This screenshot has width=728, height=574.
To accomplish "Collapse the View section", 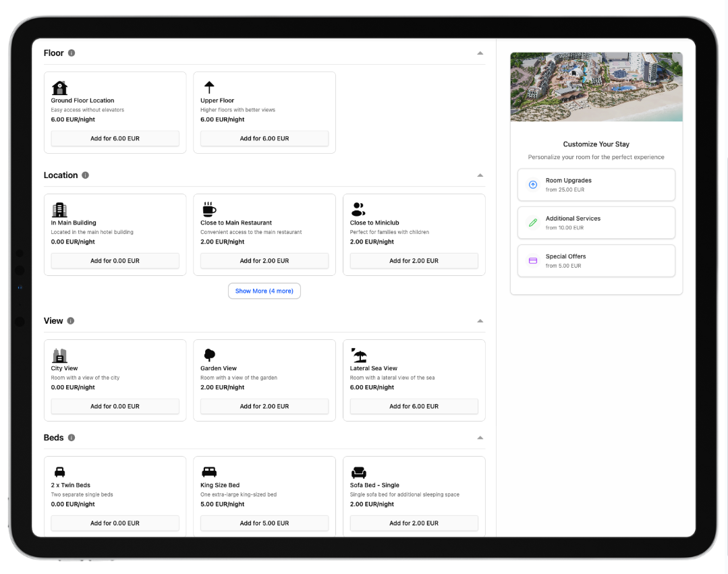I will click(480, 321).
